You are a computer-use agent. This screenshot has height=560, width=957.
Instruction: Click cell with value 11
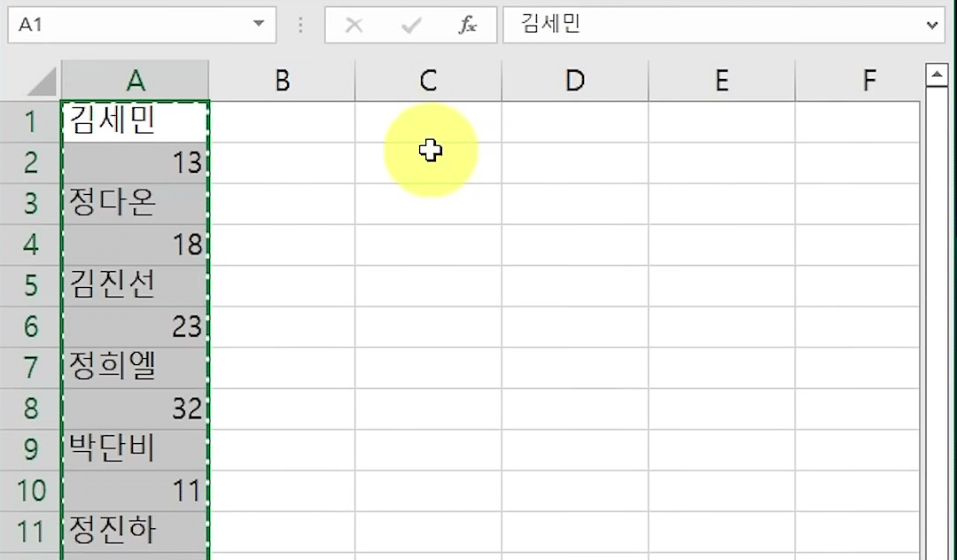136,491
